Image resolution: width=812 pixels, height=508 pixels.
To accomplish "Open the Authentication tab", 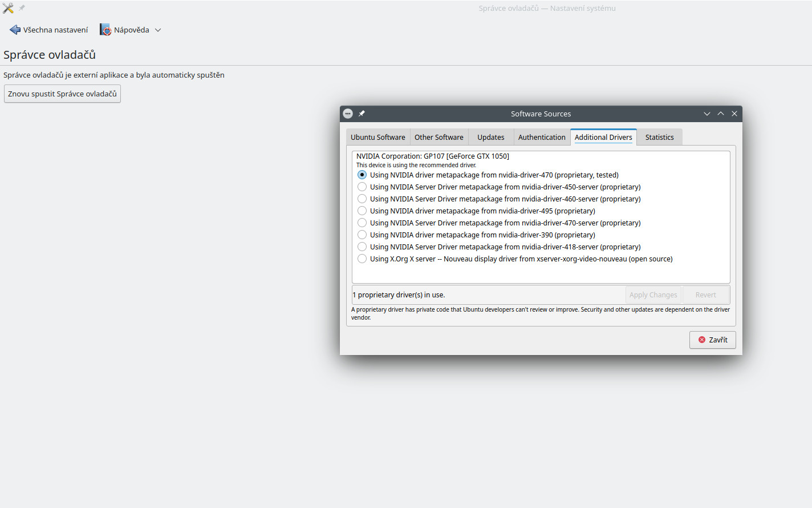I will (x=542, y=137).
